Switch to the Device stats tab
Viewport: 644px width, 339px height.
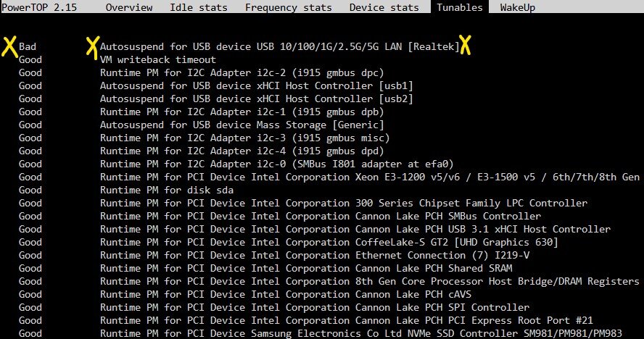[x=384, y=7]
